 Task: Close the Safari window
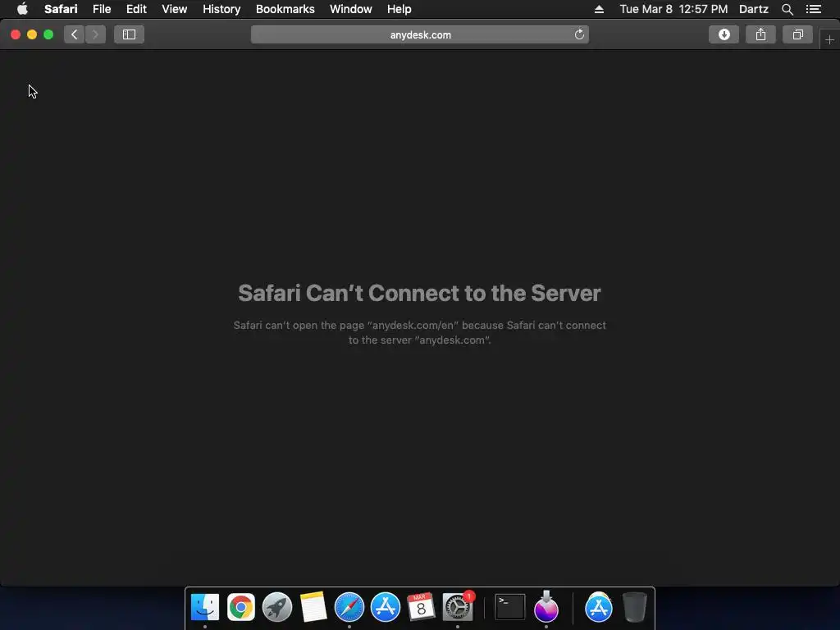pos(16,34)
